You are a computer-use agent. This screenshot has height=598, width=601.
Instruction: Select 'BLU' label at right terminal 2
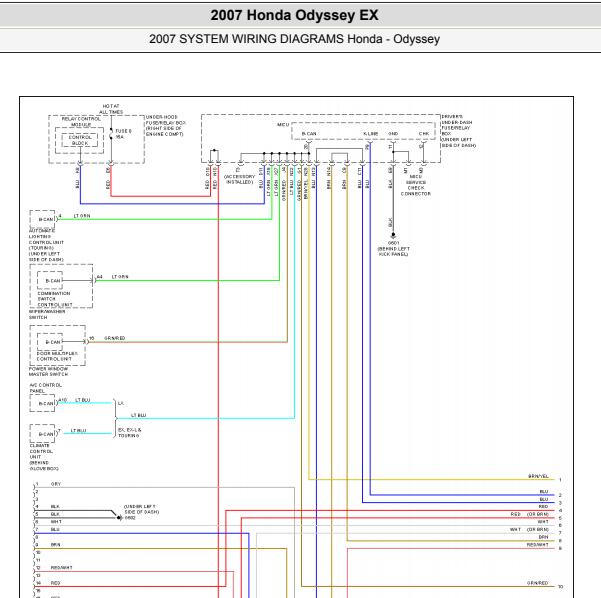click(544, 491)
